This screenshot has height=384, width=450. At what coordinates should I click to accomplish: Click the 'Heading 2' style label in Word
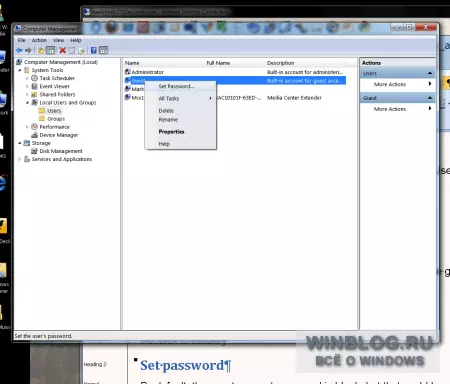click(95, 364)
